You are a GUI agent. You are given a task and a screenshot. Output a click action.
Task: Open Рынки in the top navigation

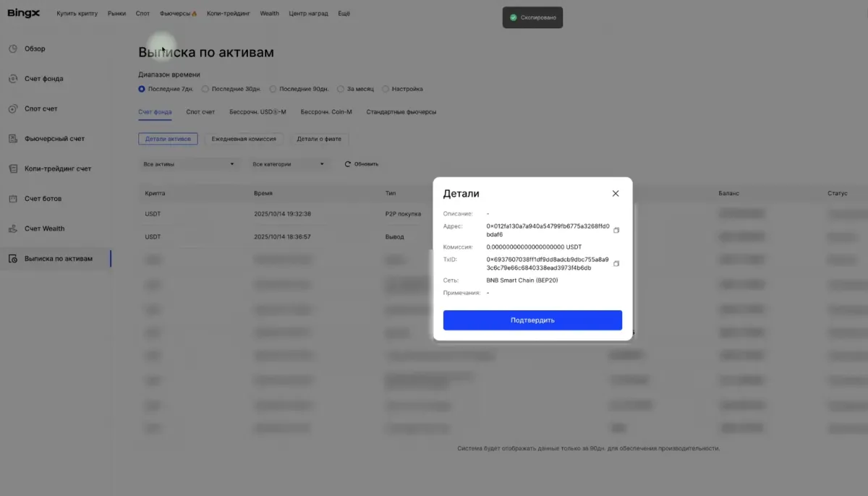[116, 12]
